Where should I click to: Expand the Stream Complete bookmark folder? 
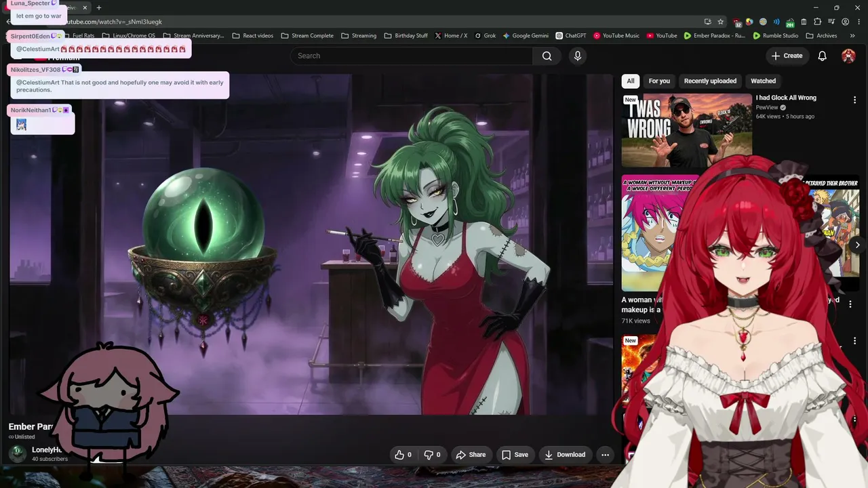307,36
